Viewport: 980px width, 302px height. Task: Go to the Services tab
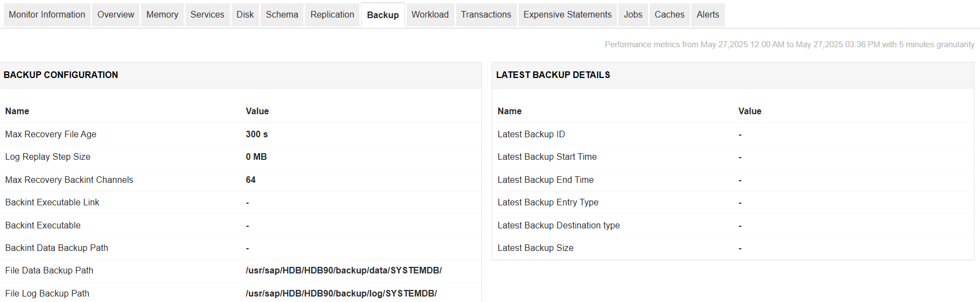click(x=207, y=15)
